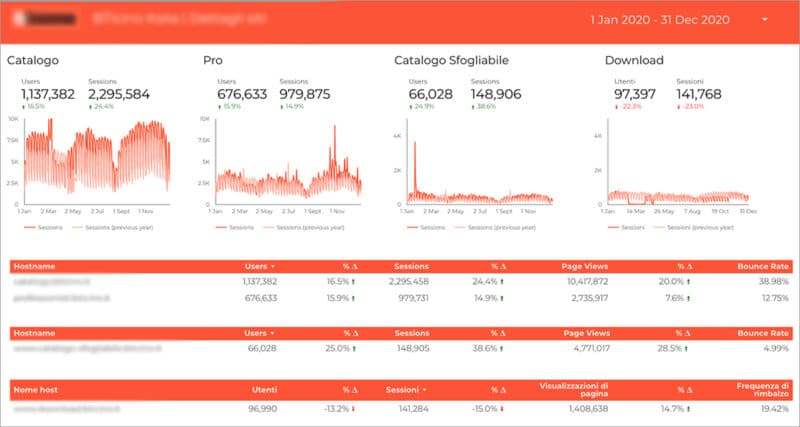Click the green up arrow beside 25.0%

tap(354, 349)
